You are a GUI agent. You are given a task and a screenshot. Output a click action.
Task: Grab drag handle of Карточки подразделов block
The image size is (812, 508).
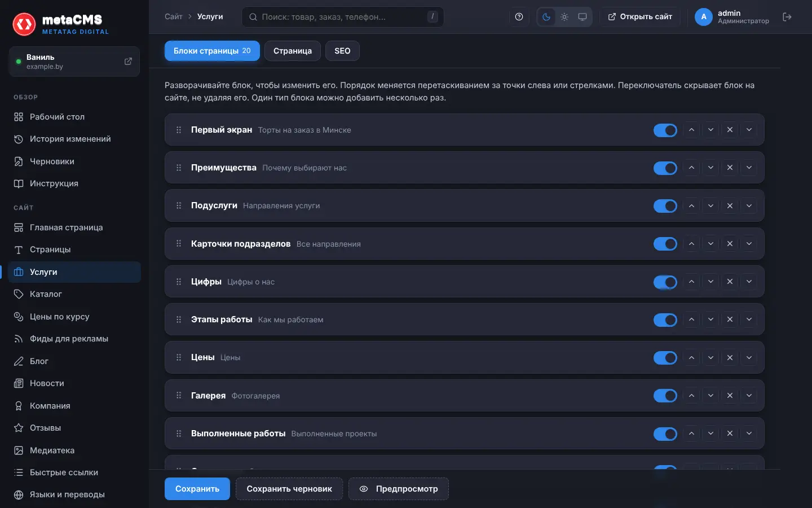point(179,244)
